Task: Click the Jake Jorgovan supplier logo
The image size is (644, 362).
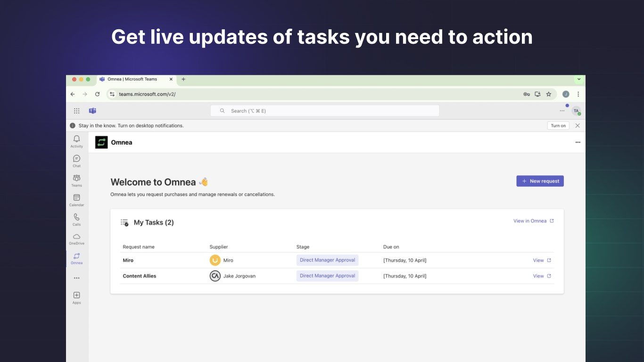Action: point(215,276)
